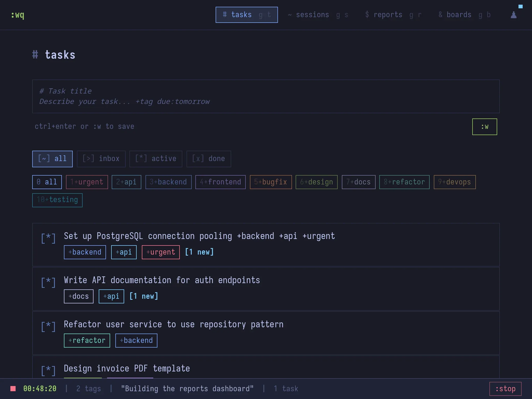The height and width of the screenshot is (399, 532).
Task: Click +api tag on PostgreSQL task
Action: tap(124, 252)
